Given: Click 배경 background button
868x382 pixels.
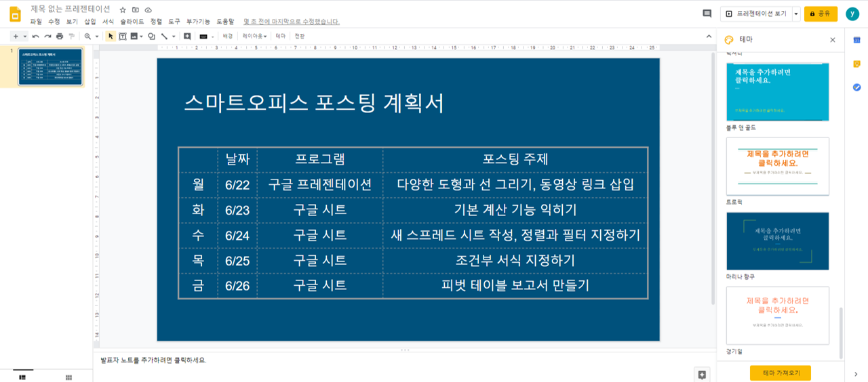Looking at the screenshot, I should (x=228, y=36).
